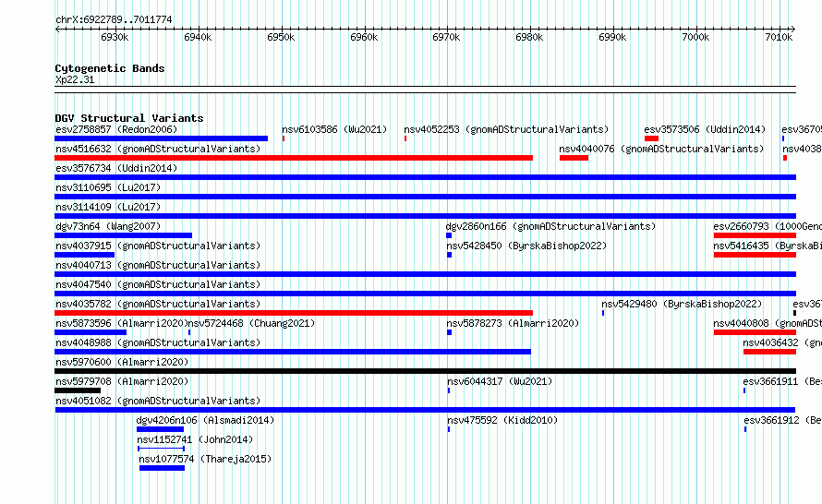Select the 7010k ruler position label
The height and width of the screenshot is (504, 822).
click(779, 37)
